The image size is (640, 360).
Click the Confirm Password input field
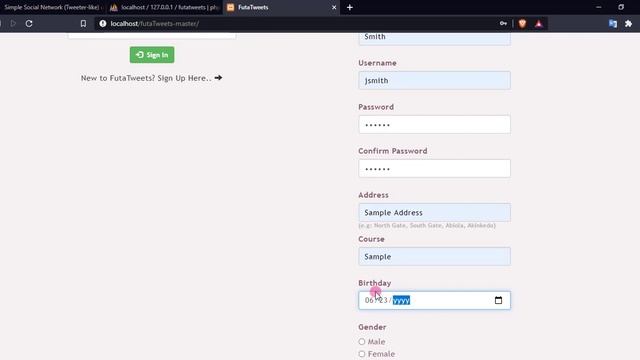tap(434, 169)
